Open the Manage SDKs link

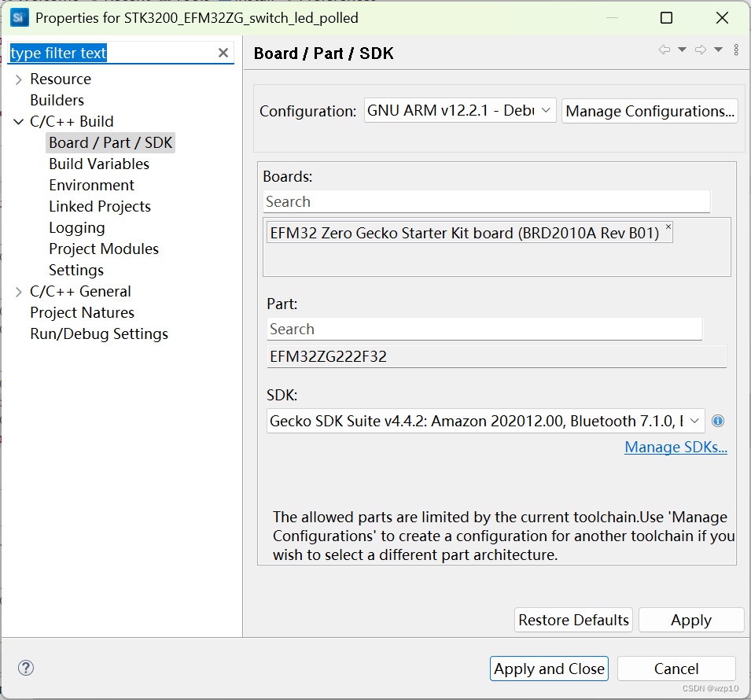[676, 447]
